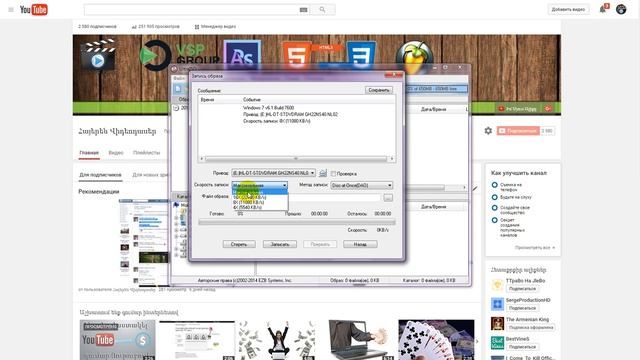The height and width of the screenshot is (360, 640).
Task: Switch to the Видео channel tab
Action: (x=116, y=153)
